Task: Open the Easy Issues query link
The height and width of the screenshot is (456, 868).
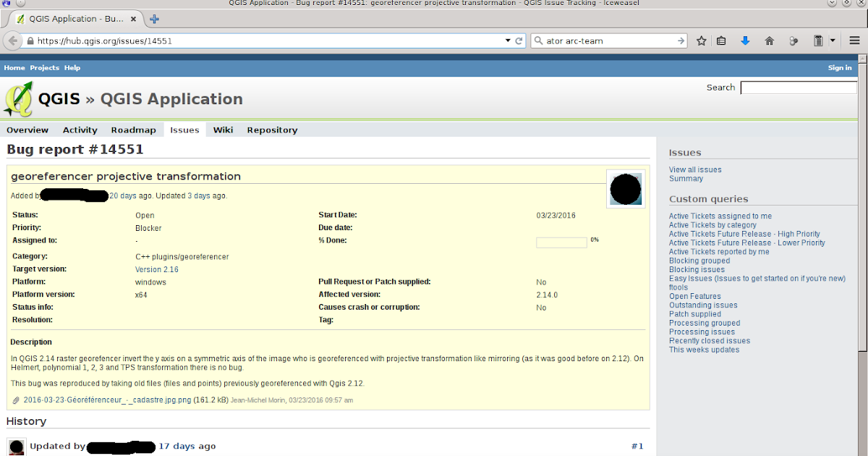Action: [x=757, y=279]
